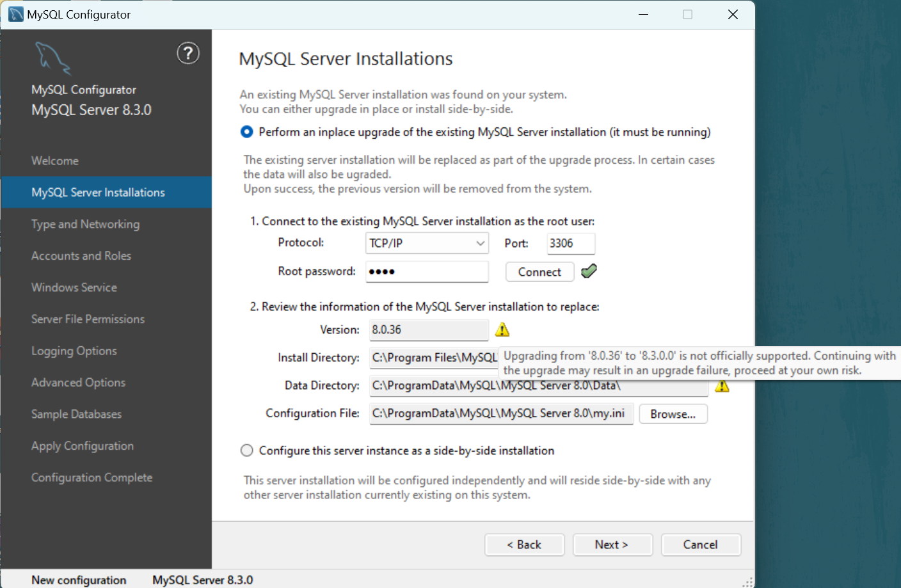Viewport: 901px width, 588px height.
Task: Click the Connect button
Action: [x=539, y=271]
